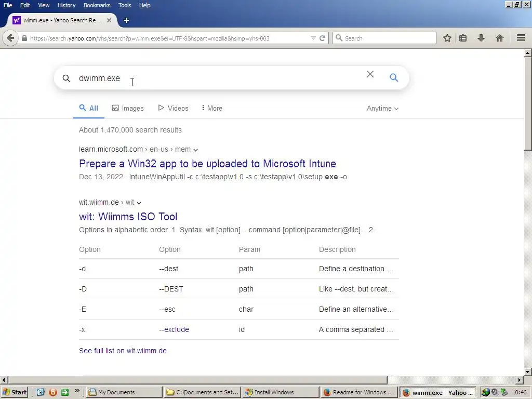Screen dimensions: 532x399
Task: Click the gray magnifier in Yahoo search box
Action: [x=66, y=78]
